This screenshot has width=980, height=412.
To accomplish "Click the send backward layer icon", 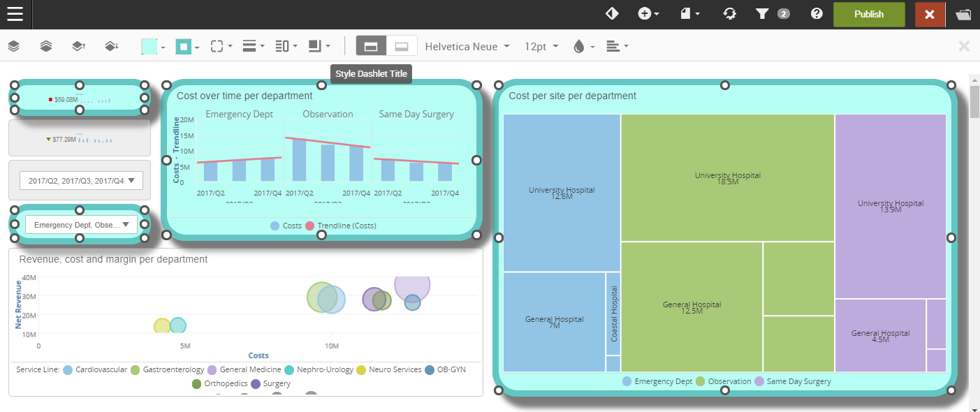I will 111,47.
